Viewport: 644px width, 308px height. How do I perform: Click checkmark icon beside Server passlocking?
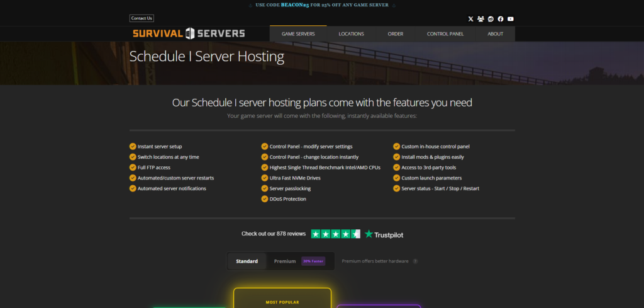coord(265,188)
